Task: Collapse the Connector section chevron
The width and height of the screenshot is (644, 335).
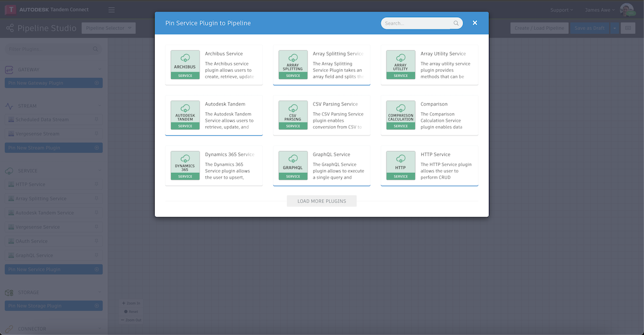Action: [100, 329]
